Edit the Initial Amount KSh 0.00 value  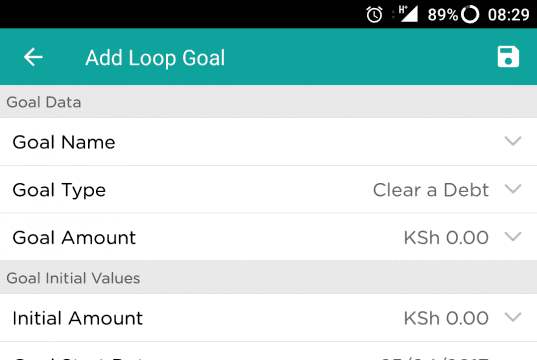(446, 318)
